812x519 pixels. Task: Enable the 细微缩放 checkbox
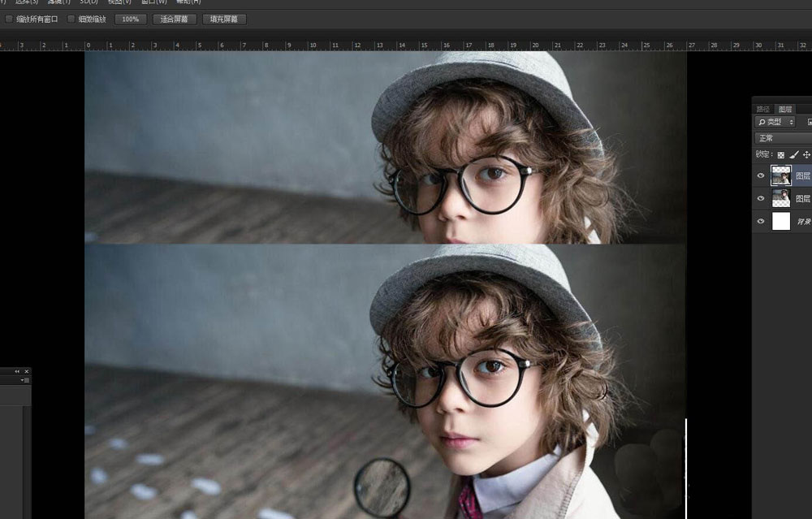71,19
